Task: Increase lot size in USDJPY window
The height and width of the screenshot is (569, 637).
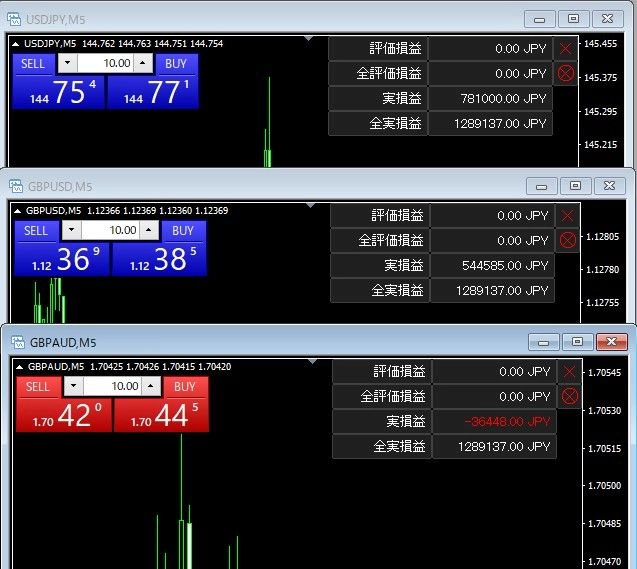Action: [143, 63]
